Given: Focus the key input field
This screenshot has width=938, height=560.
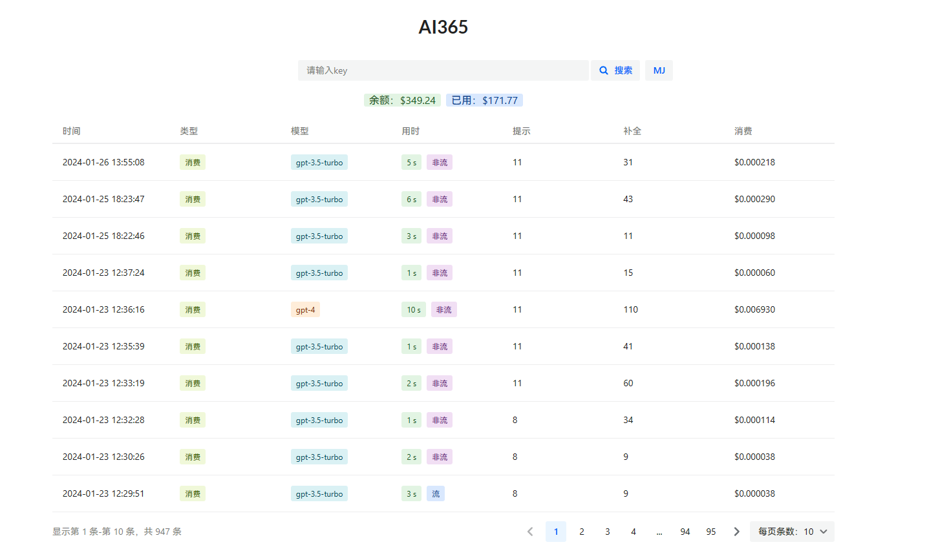Looking at the screenshot, I should 443,70.
